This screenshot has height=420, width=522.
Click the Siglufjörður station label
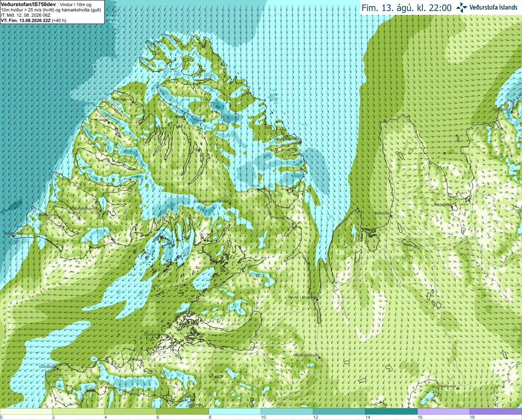[501, 109]
